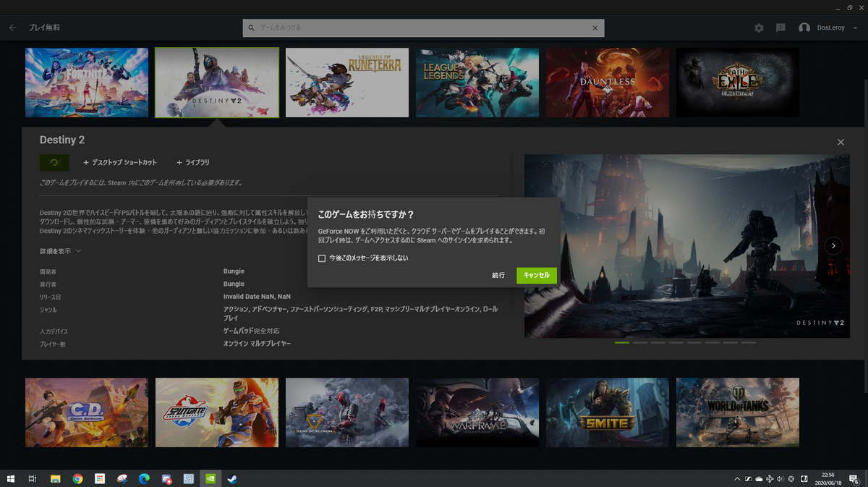
Task: Select the Fortnite game tile
Action: click(87, 82)
